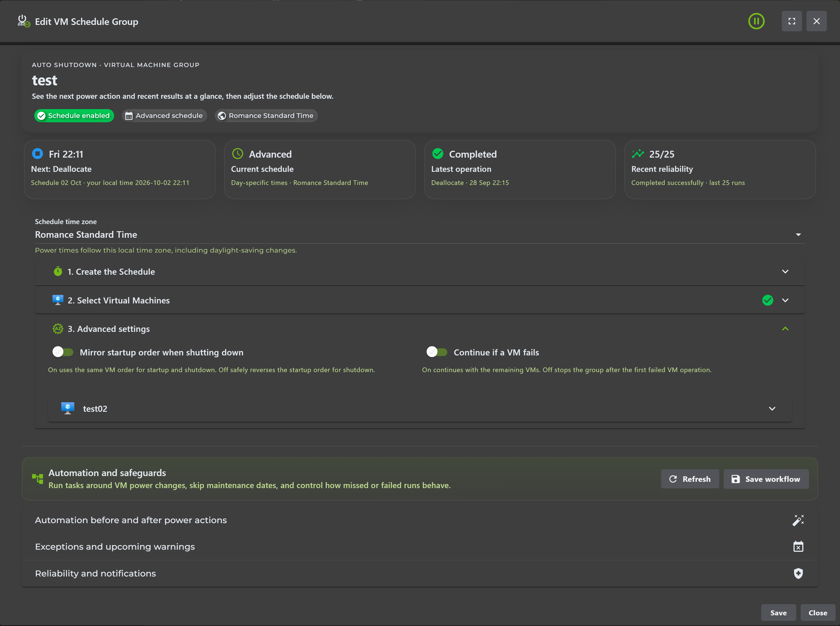Open Schedule time zone dropdown

420,234
